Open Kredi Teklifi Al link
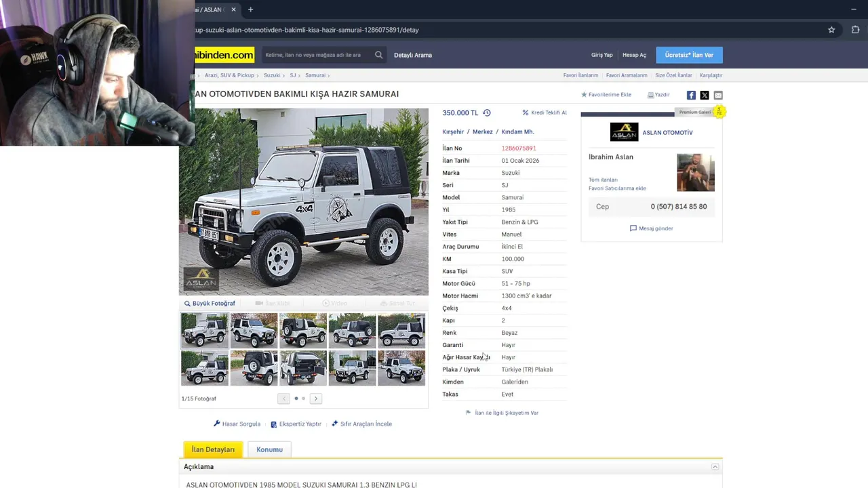 (545, 113)
